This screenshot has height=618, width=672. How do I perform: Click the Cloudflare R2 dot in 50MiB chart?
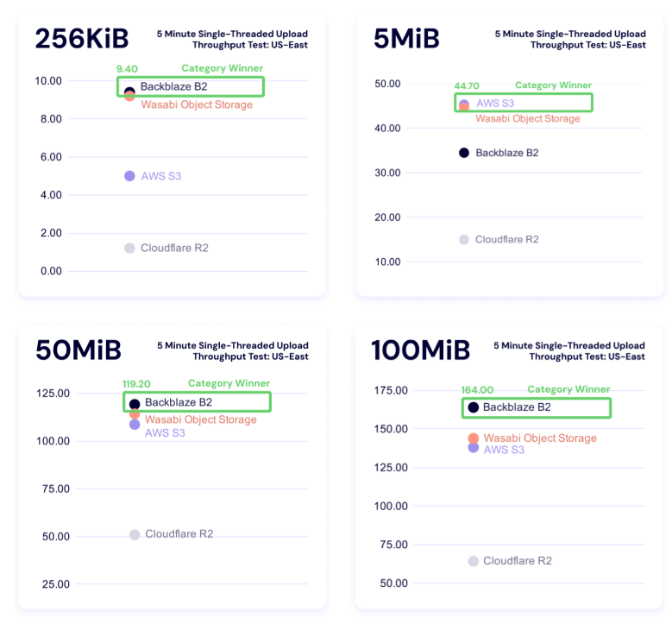point(135,535)
